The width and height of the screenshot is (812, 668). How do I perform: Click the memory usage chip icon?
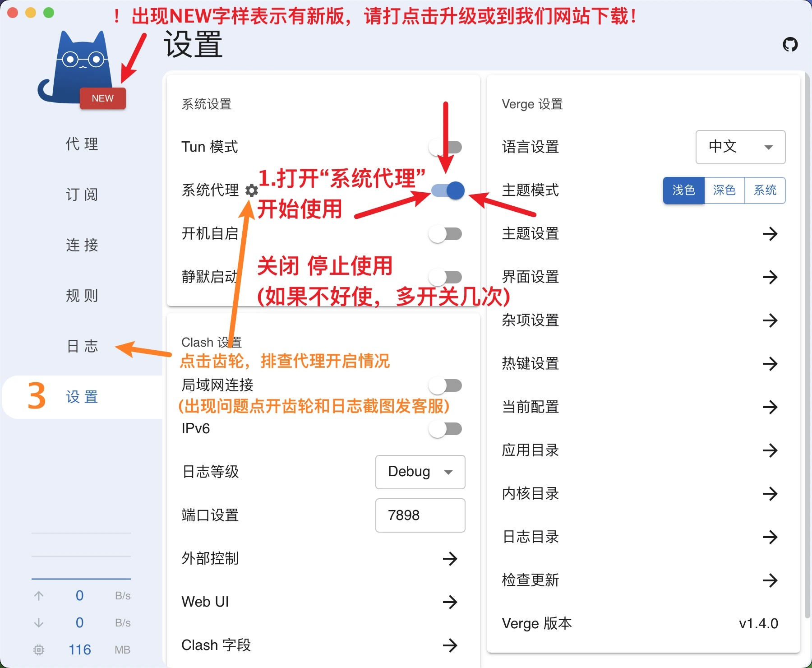[x=39, y=650]
